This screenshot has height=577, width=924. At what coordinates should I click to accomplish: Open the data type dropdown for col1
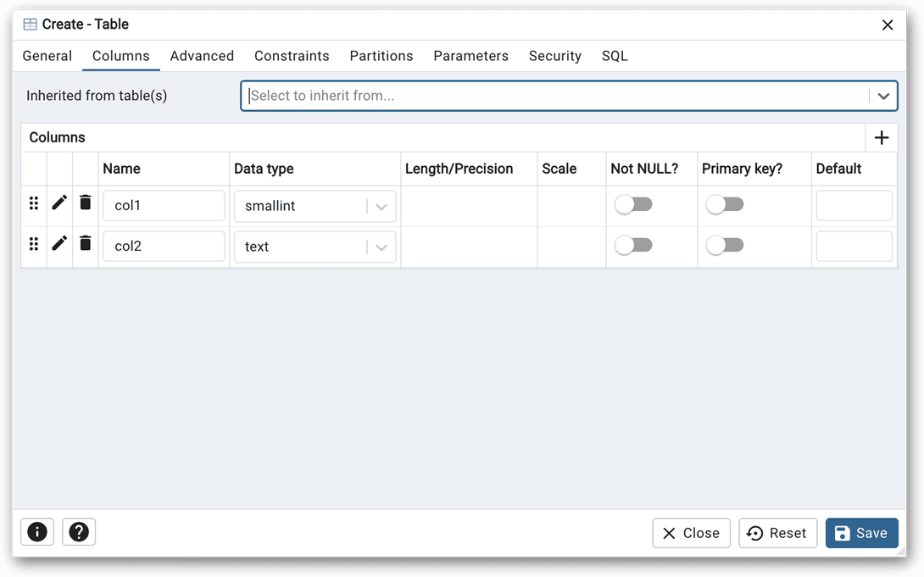[381, 206]
